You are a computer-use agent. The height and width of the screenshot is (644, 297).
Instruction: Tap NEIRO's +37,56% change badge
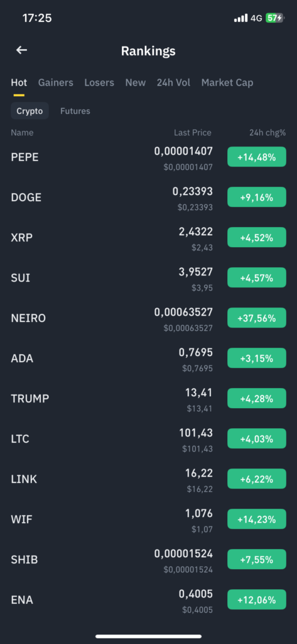pyautogui.click(x=257, y=318)
